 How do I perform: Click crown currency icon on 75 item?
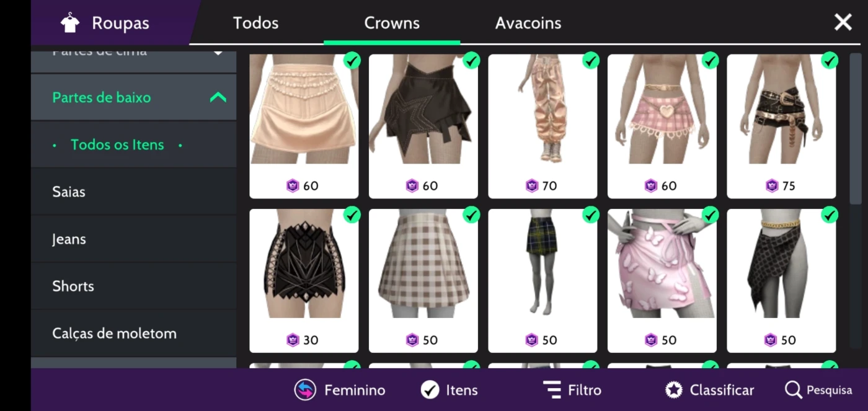771,185
